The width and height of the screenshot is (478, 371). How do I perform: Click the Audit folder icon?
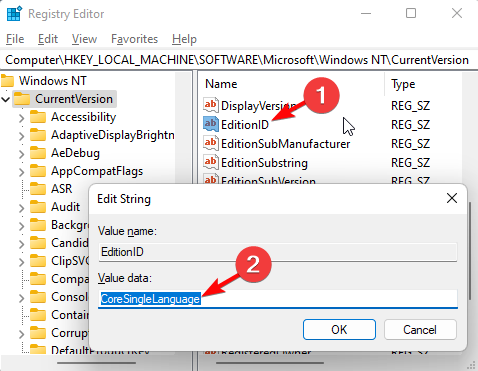(x=38, y=207)
